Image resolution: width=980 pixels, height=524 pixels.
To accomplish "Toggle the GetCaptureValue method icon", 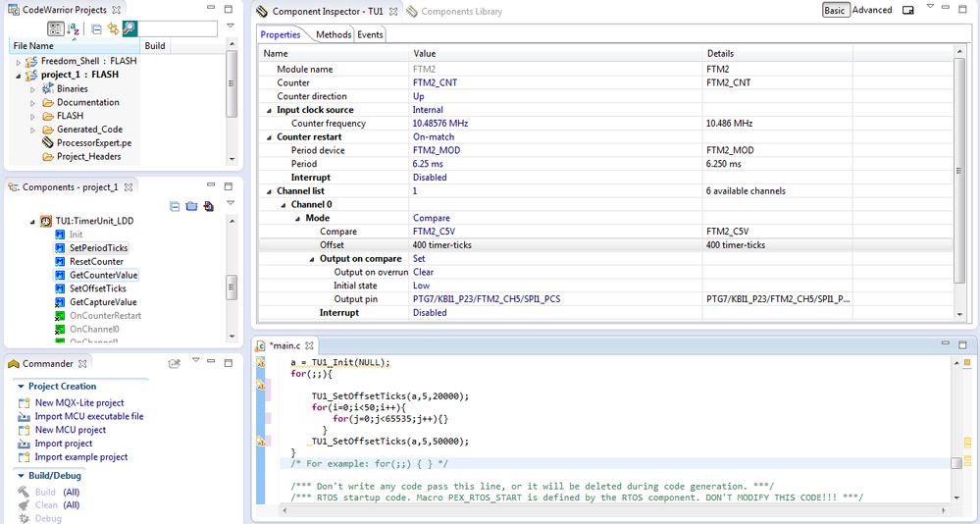I will 60,302.
